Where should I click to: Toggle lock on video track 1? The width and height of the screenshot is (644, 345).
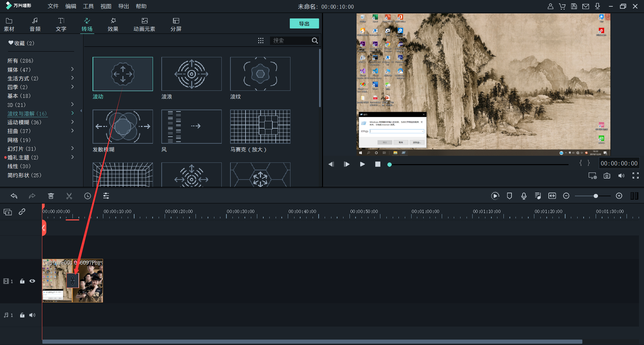click(22, 281)
